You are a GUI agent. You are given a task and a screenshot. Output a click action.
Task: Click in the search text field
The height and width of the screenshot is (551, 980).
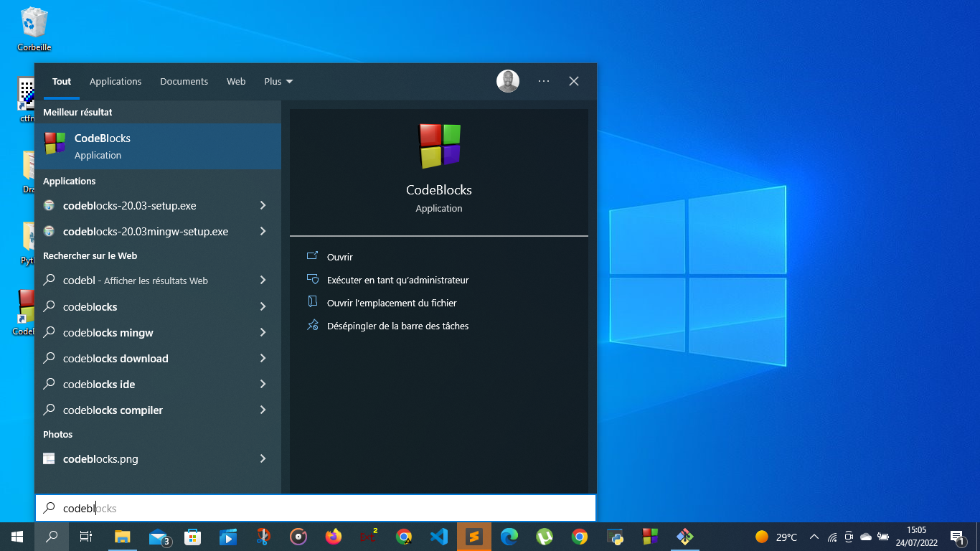point(316,508)
